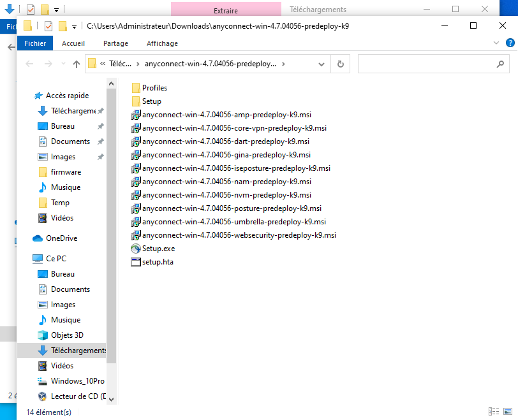
Task: Click the search box in the explorer window
Action: [427, 64]
